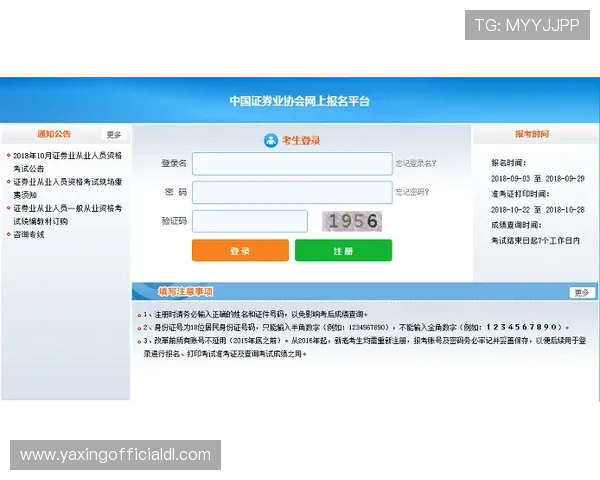Open the 忘记登录名? link
This screenshot has height=480, width=600.
pyautogui.click(x=416, y=163)
